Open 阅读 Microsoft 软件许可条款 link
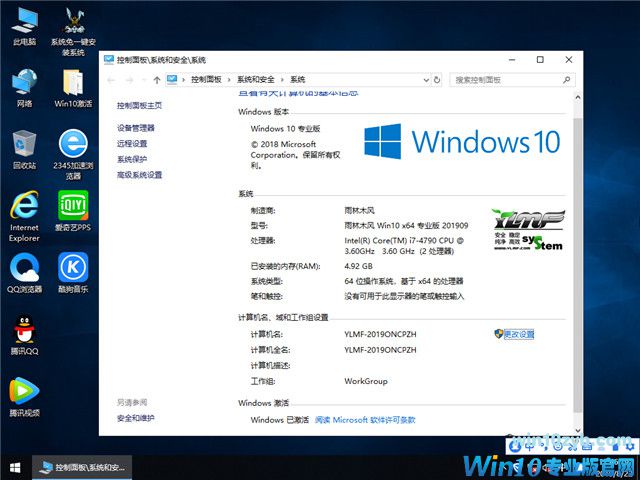The height and width of the screenshot is (480, 640). click(365, 420)
